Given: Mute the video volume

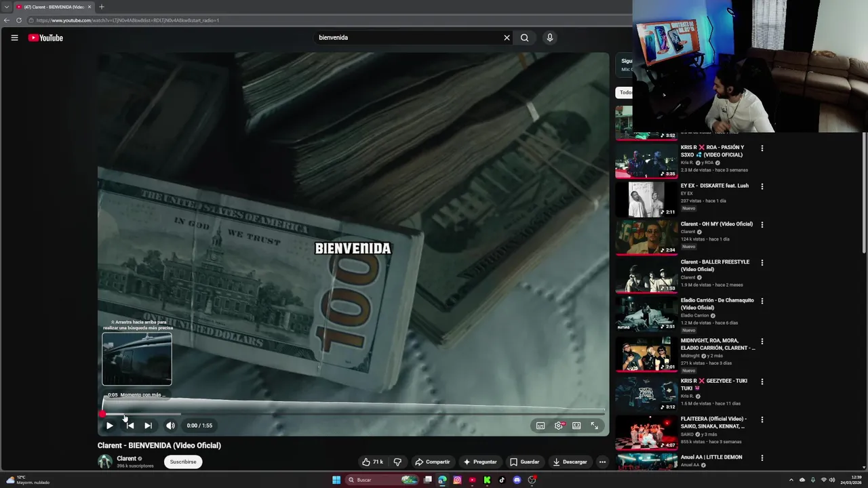Looking at the screenshot, I should click(170, 426).
